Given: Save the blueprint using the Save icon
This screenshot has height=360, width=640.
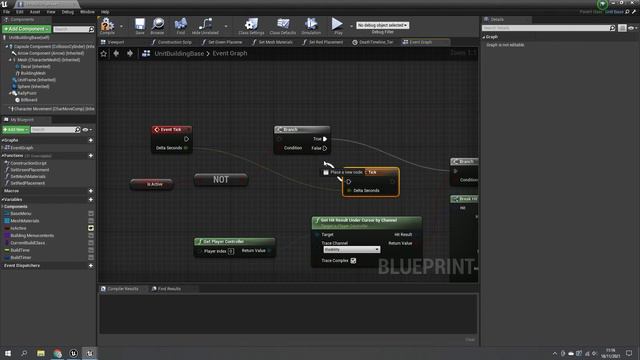Looking at the screenshot, I should coord(140,25).
